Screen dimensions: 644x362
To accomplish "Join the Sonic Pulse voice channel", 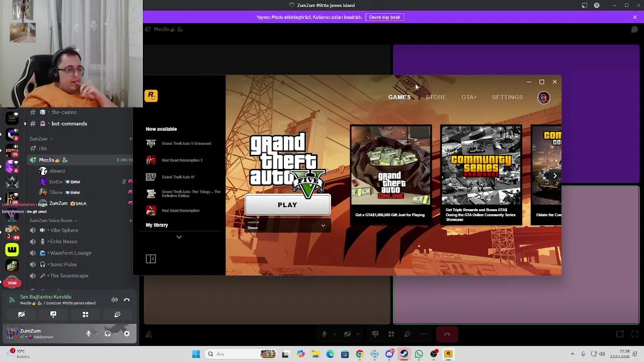I will [x=63, y=264].
